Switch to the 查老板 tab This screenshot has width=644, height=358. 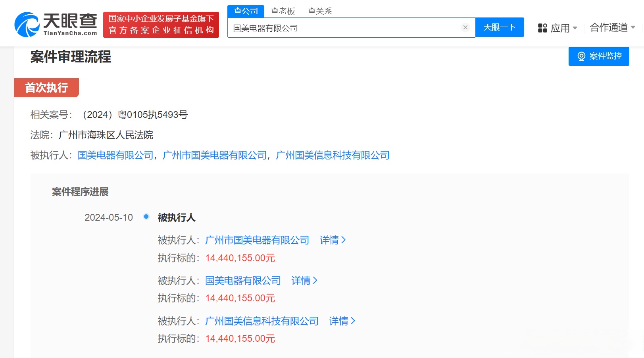283,11
